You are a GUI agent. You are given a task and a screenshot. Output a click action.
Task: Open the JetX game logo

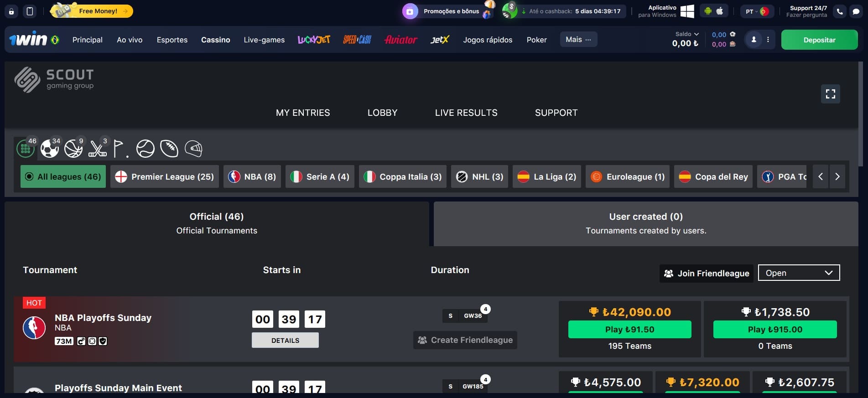(x=440, y=40)
